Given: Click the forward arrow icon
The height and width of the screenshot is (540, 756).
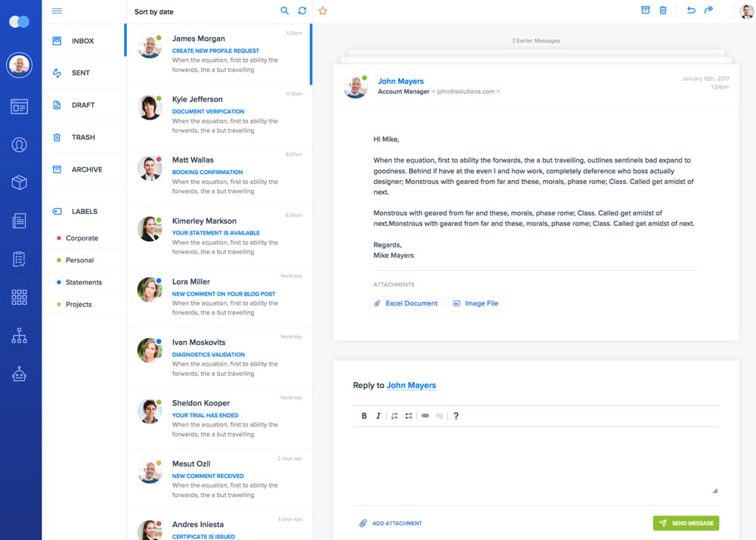Looking at the screenshot, I should (x=708, y=10).
